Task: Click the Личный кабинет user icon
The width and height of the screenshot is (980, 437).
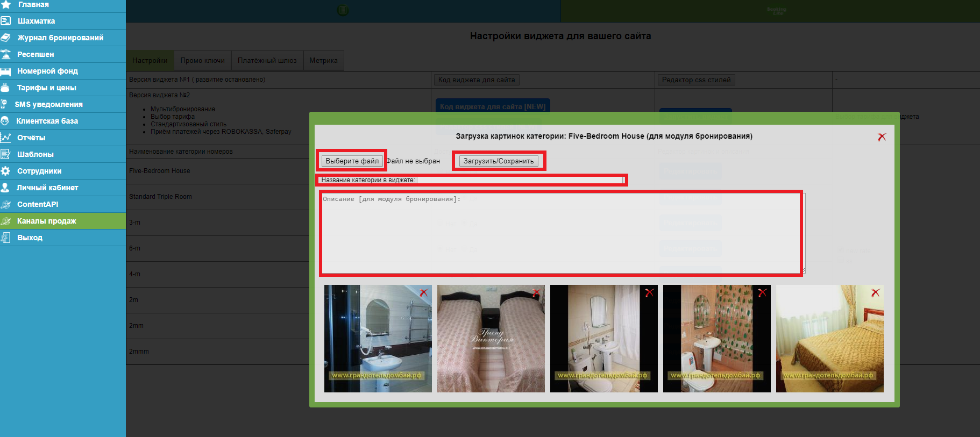Action: pos(5,188)
